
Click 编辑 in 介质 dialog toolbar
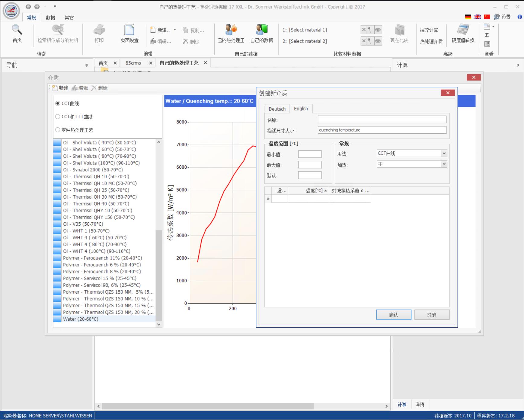(x=80, y=88)
